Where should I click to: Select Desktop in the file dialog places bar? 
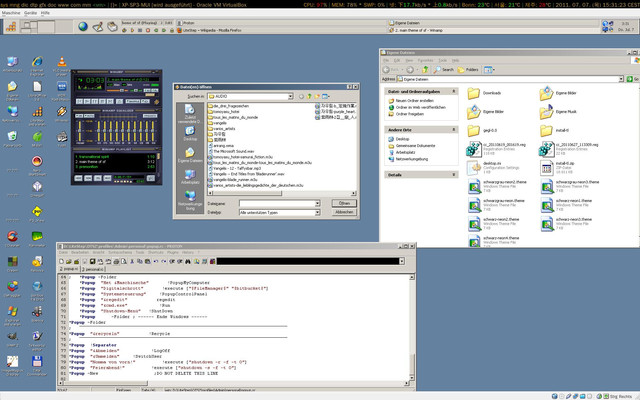pyautogui.click(x=190, y=134)
